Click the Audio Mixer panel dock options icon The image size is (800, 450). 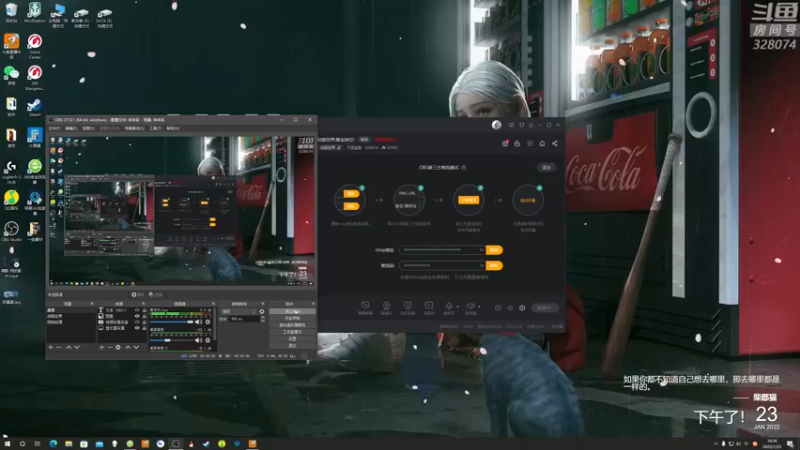(213, 304)
